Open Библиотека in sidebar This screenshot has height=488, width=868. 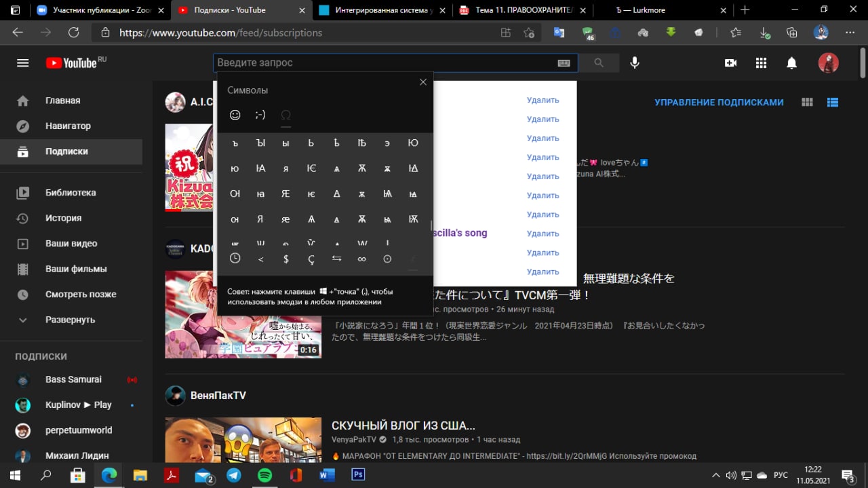point(71,193)
